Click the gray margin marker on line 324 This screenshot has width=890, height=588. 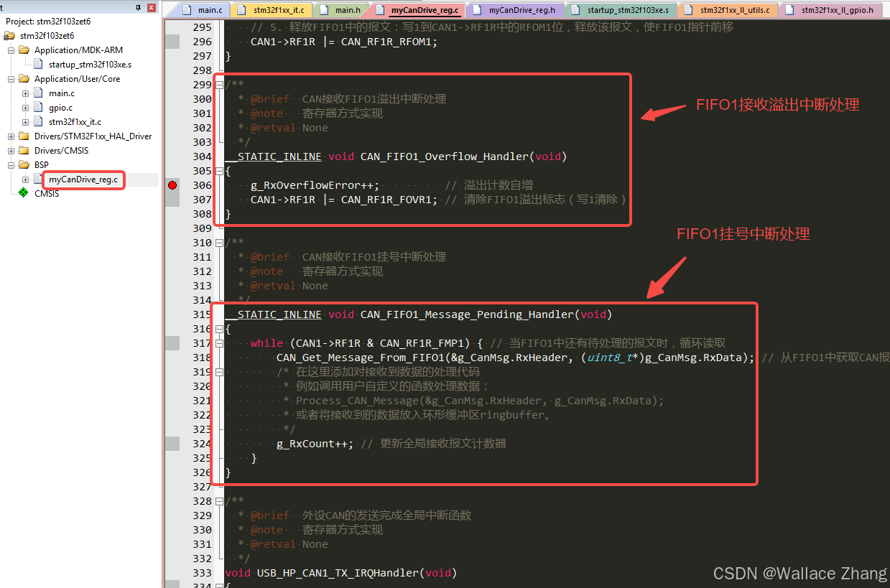(x=172, y=444)
